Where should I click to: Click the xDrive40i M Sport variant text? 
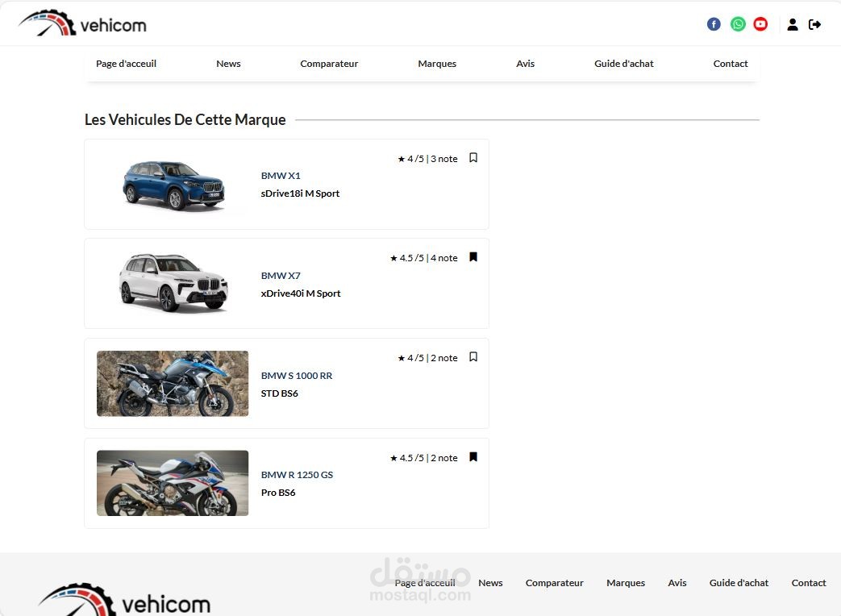click(300, 293)
